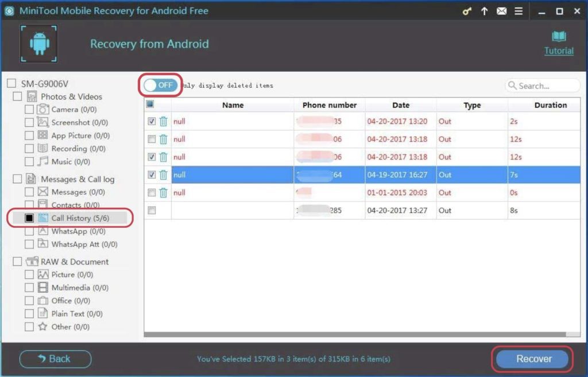
Task: Click the 0s duration cell
Action: coord(544,193)
